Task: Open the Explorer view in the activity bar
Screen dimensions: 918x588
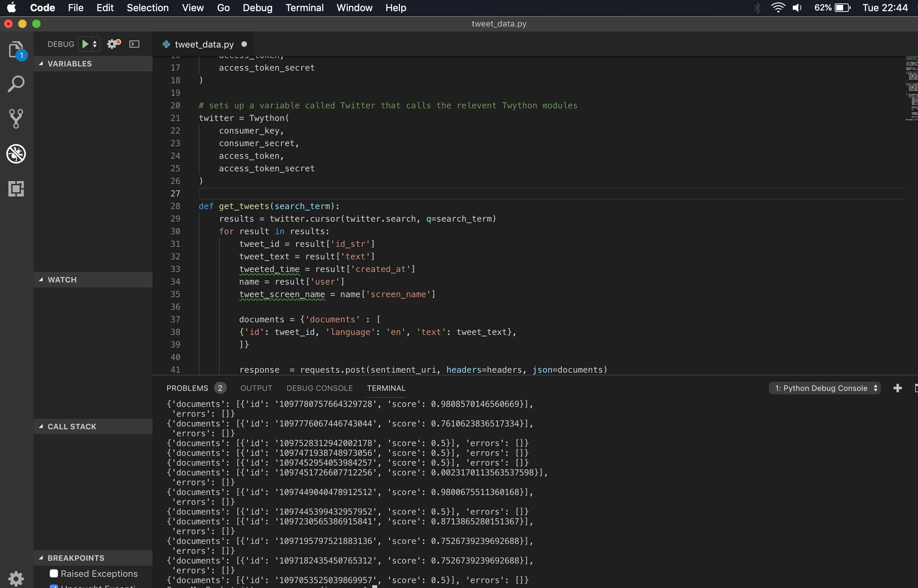Action: click(16, 50)
